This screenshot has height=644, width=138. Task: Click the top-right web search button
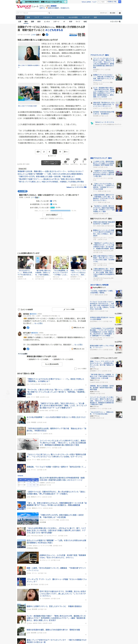pyautogui.click(x=120, y=2)
